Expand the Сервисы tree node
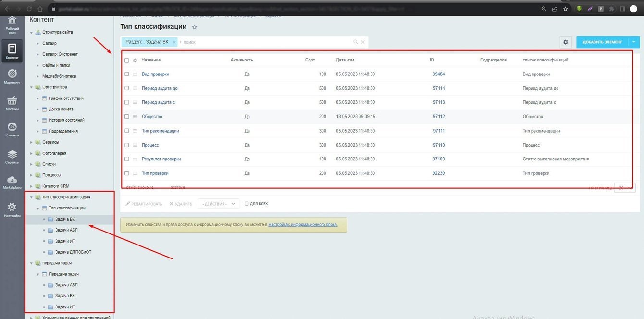Screen dimensions: 644x319 31,142
